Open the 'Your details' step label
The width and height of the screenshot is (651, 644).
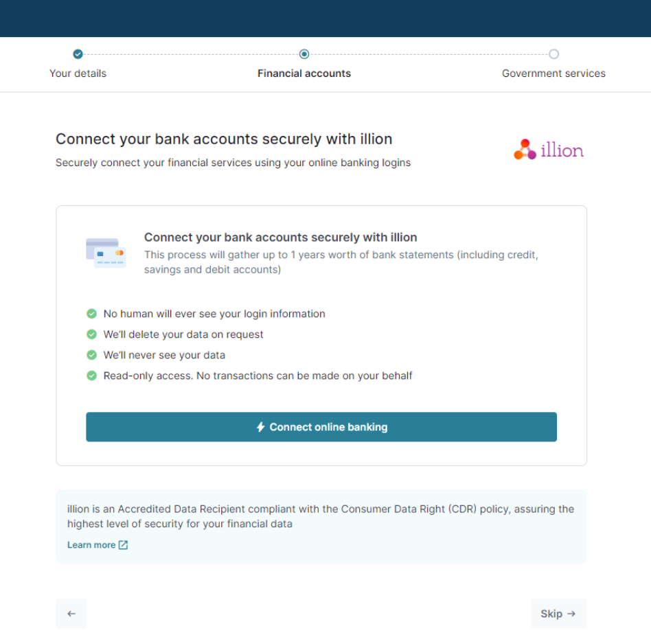click(78, 73)
